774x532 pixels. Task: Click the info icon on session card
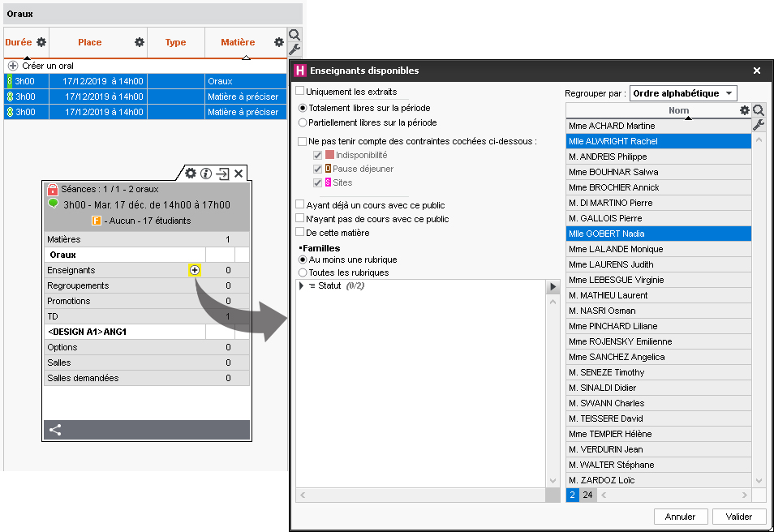click(x=206, y=174)
